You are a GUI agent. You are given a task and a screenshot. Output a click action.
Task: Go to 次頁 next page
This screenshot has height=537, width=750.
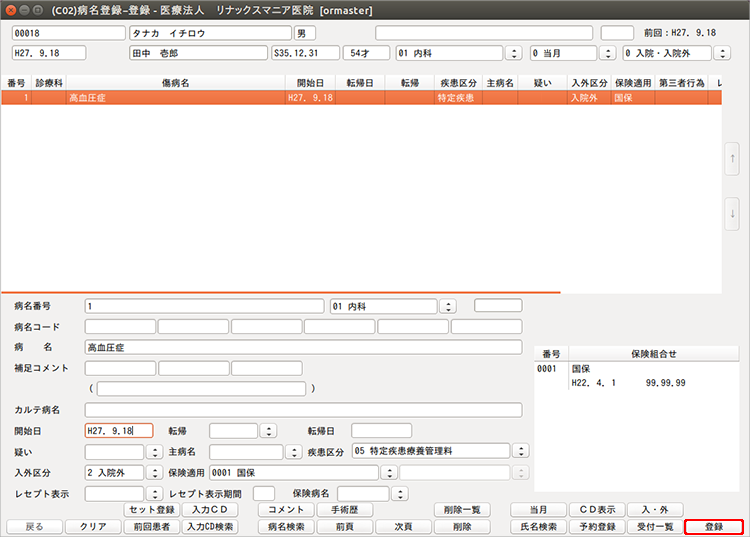403,526
